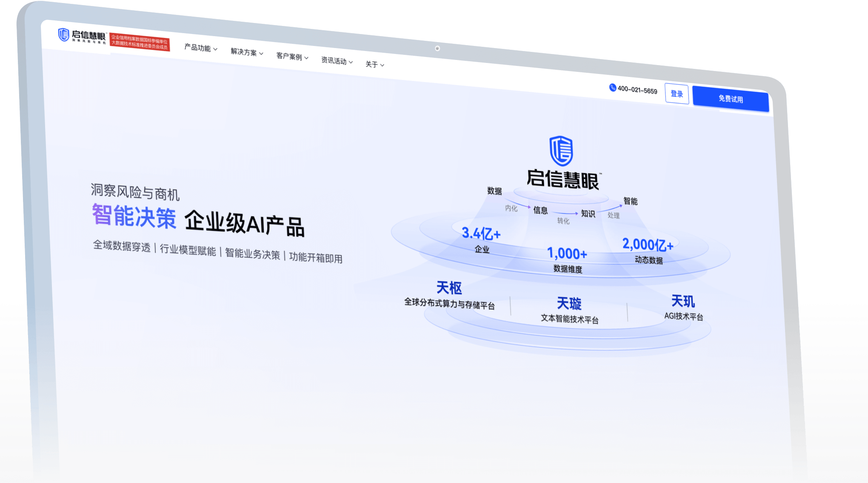Screen dimensions: 868x483
Task: Click the large shield logo above 启信慧眼
Action: [561, 151]
